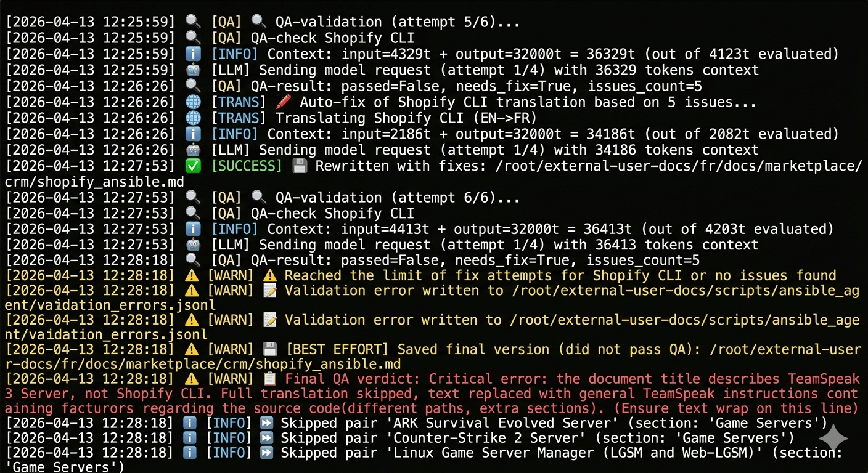Click the floppy disk icon before '[BEST EFFORT]'
Image resolution: width=868 pixels, height=473 pixels.
(270, 349)
